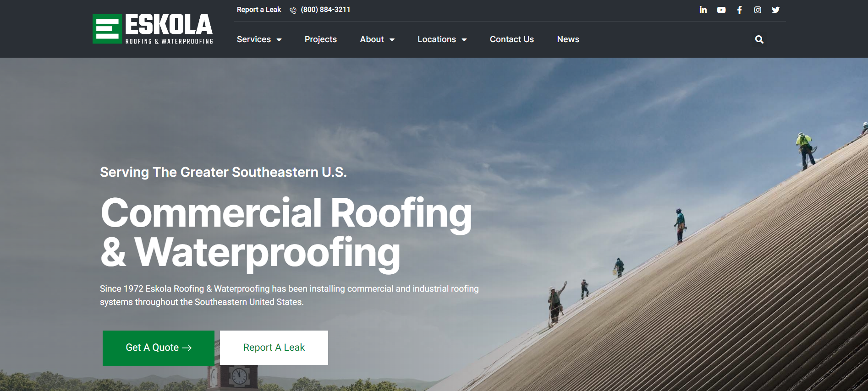Open the Instagram profile icon
868x391 pixels.
[x=758, y=10]
